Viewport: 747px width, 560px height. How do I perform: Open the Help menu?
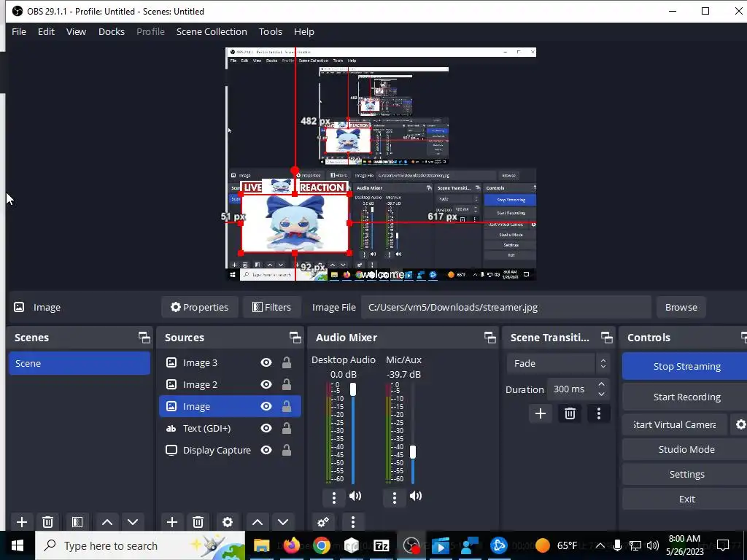coord(304,32)
